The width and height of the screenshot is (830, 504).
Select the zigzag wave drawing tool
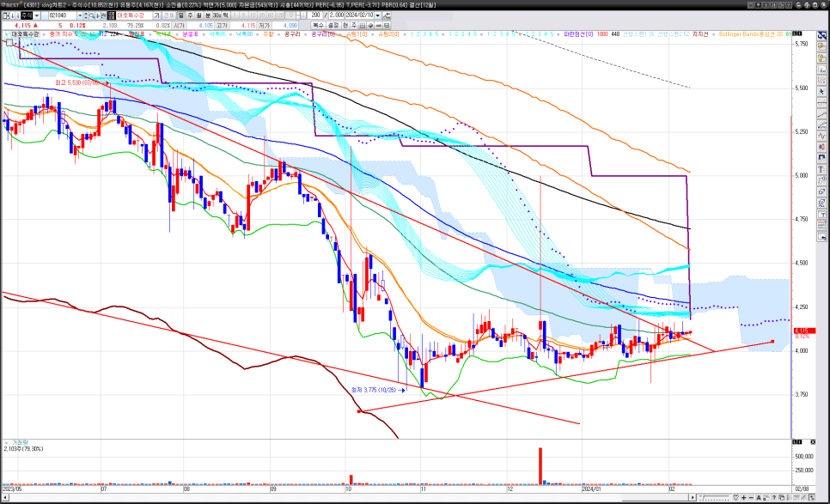(821, 136)
